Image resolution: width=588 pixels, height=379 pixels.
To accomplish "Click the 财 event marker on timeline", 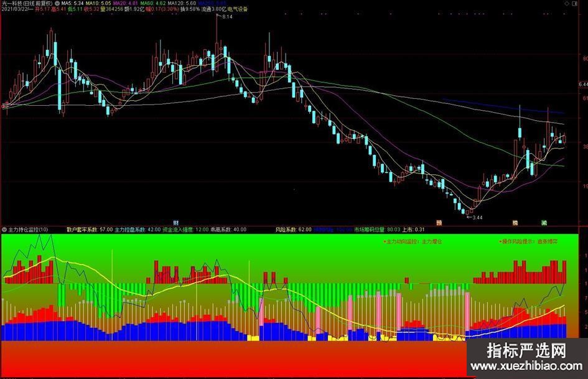I will (176, 223).
